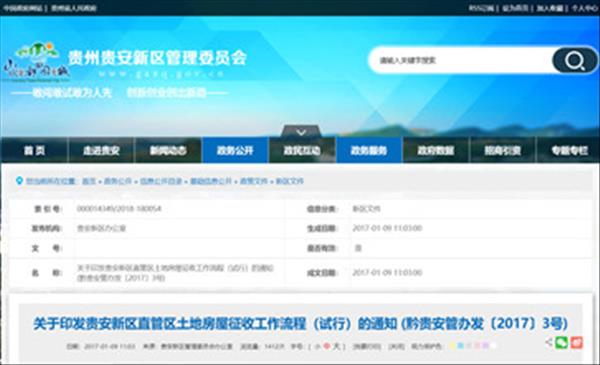Click the RSS订阅 link in top bar
This screenshot has height=365, width=600.
coord(481,8)
